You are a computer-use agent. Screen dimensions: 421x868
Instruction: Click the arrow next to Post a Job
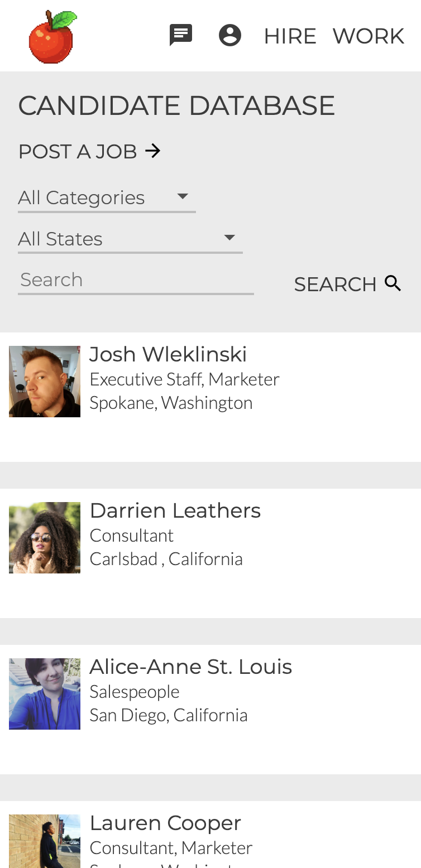[x=153, y=151]
